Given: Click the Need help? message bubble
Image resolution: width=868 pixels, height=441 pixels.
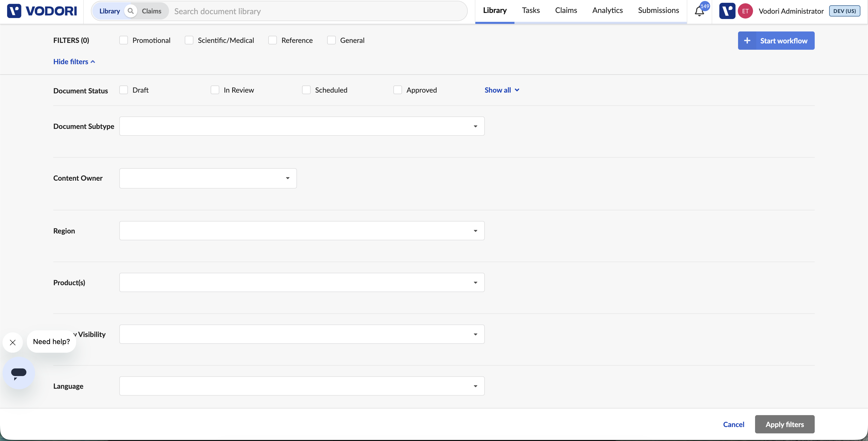Looking at the screenshot, I should pyautogui.click(x=52, y=342).
